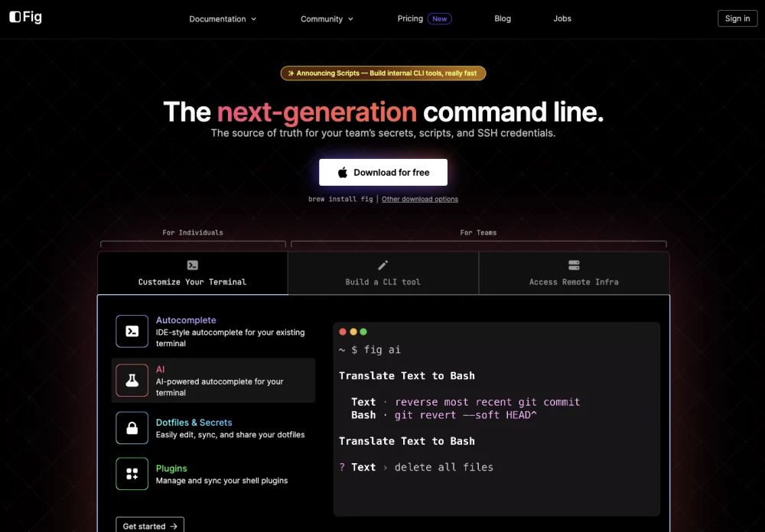Switch to the Access Remote Infra tab

click(574, 273)
